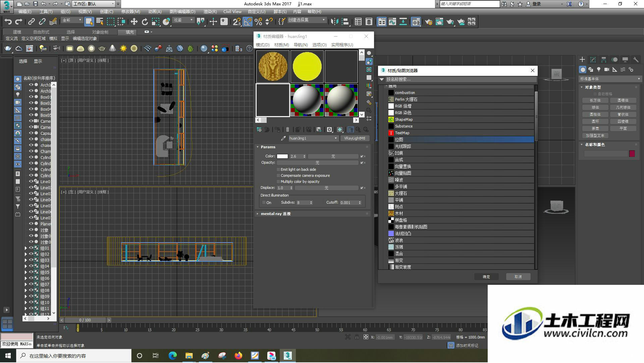
Task: Toggle the Color map enabled checkbox
Action: (x=362, y=156)
